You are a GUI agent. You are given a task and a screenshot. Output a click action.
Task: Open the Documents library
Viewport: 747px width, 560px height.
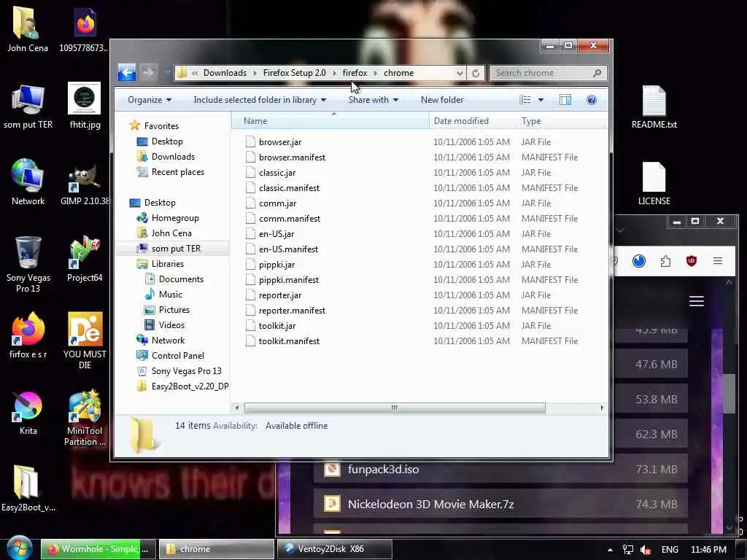[x=181, y=279]
